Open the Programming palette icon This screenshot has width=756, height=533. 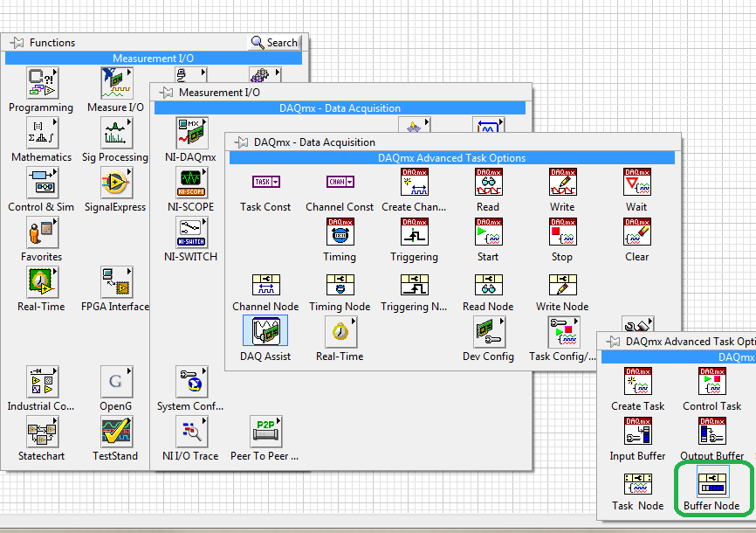[x=42, y=83]
